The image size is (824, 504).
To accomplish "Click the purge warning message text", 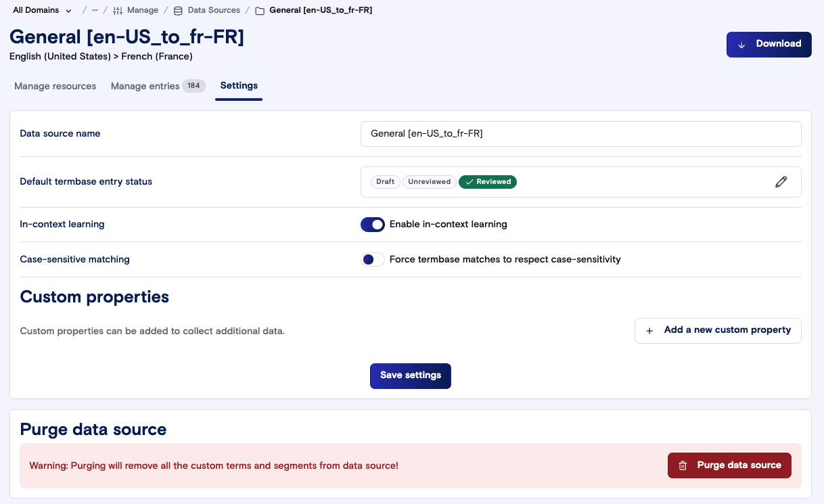I will point(214,465).
